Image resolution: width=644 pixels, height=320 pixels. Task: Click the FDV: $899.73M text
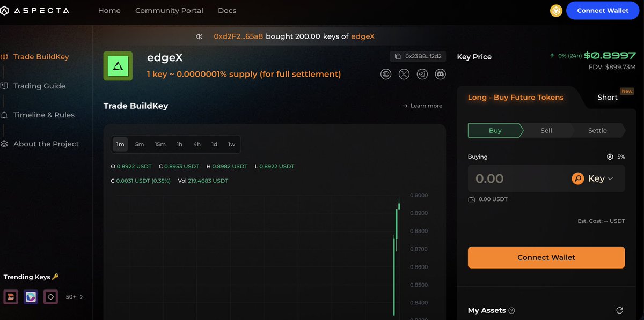(x=612, y=67)
